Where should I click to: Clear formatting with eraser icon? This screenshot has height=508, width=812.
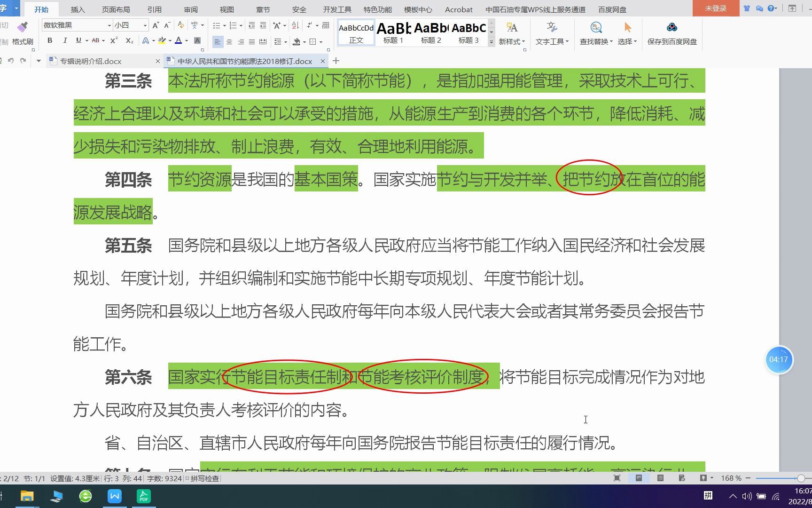coord(180,25)
